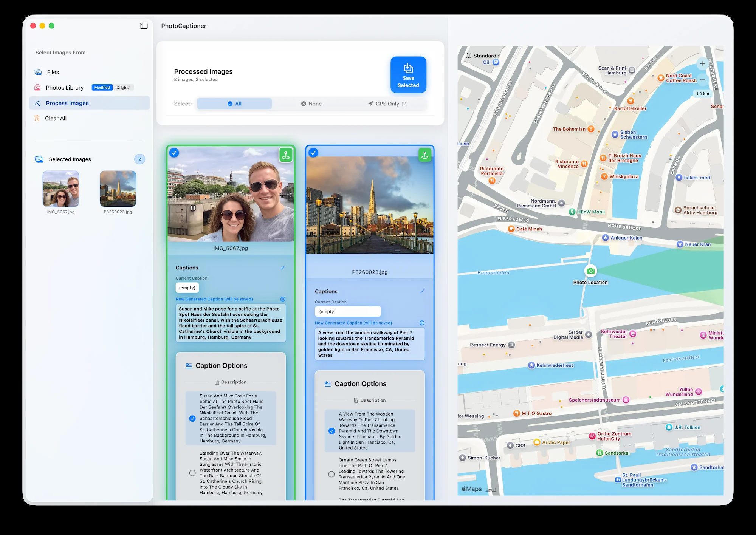
Task: Click Selected Images count badge
Action: tap(139, 159)
